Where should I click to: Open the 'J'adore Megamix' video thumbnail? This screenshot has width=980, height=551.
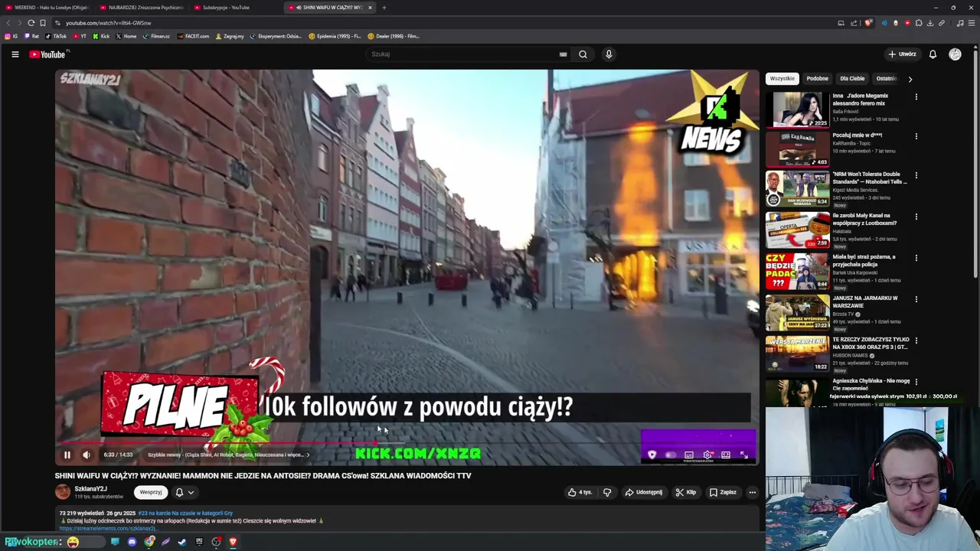click(797, 109)
